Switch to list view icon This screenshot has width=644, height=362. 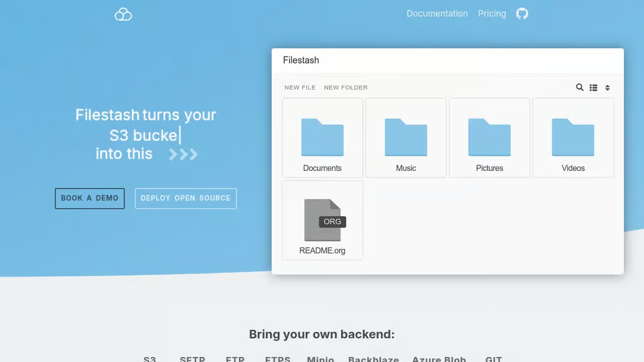pyautogui.click(x=594, y=87)
